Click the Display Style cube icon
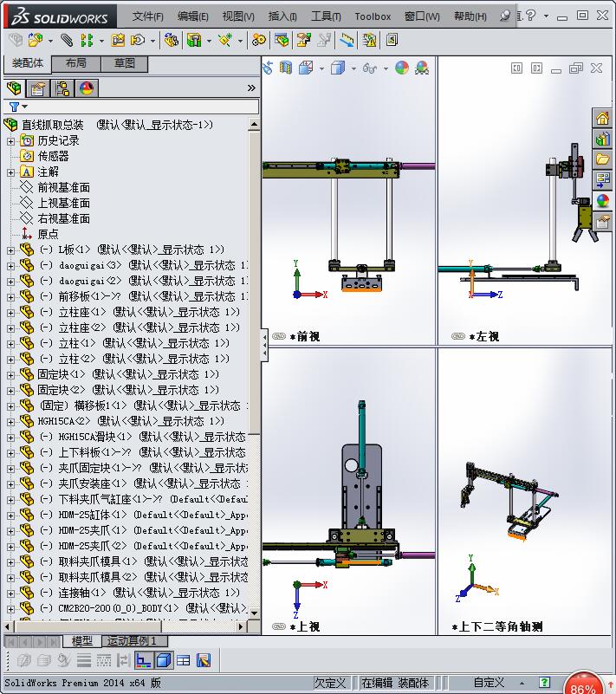Viewport: 616px width, 694px height. click(338, 68)
